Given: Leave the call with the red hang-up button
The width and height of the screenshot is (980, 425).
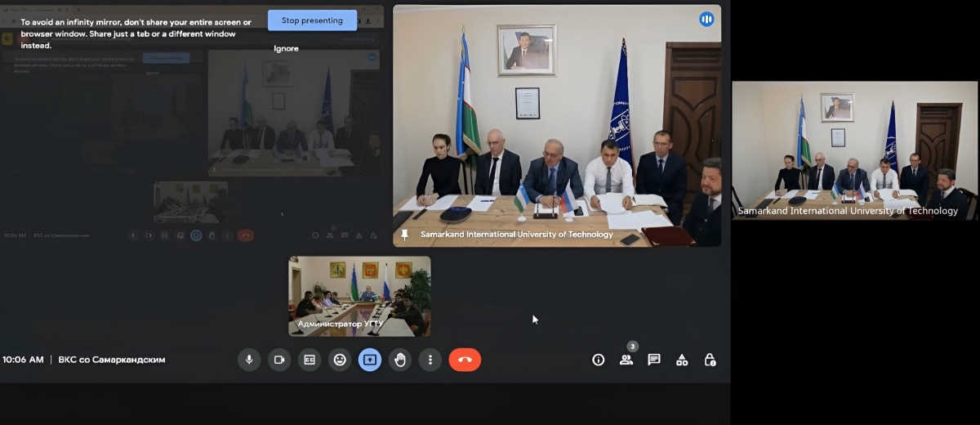Looking at the screenshot, I should click(x=465, y=360).
